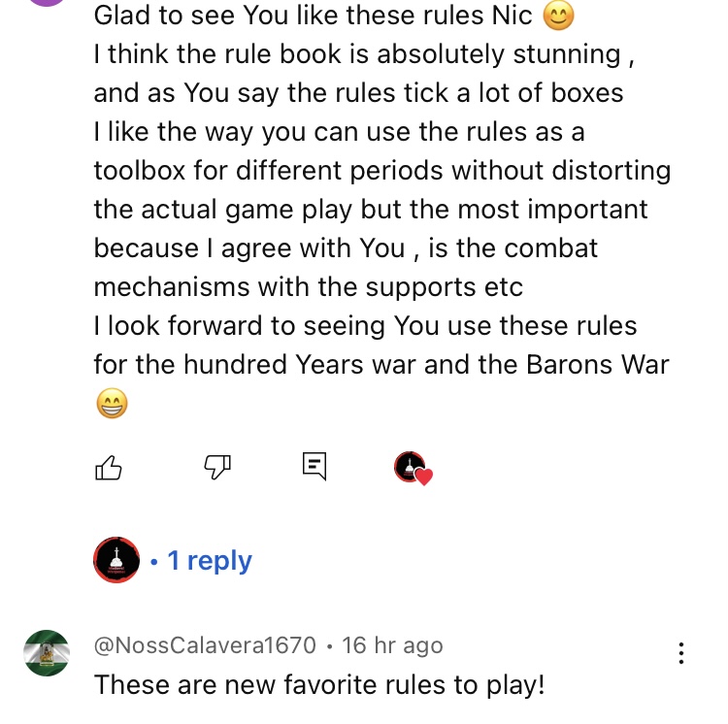The height and width of the screenshot is (724, 728).
Task: Tap the smiling emoji after Nic
Action: point(558,16)
